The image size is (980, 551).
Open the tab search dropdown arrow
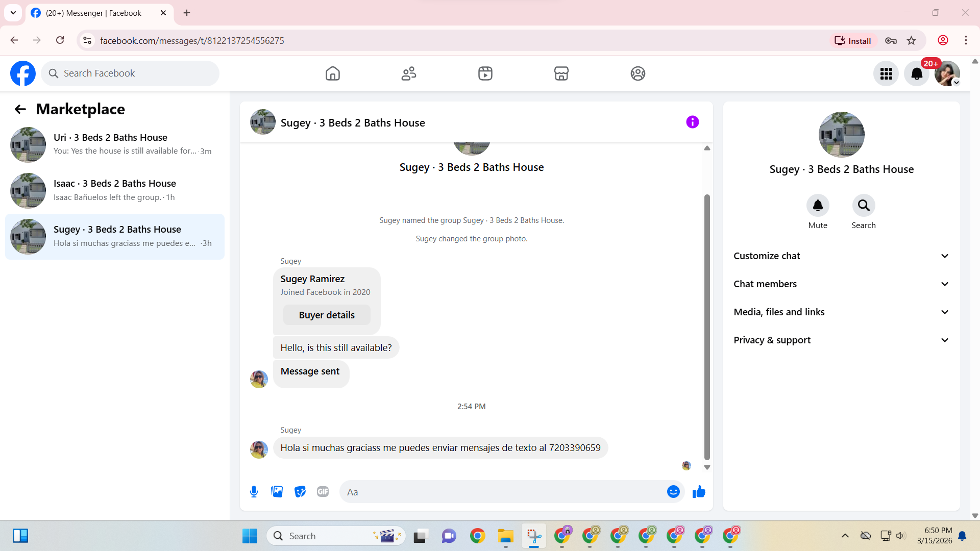coord(13,13)
